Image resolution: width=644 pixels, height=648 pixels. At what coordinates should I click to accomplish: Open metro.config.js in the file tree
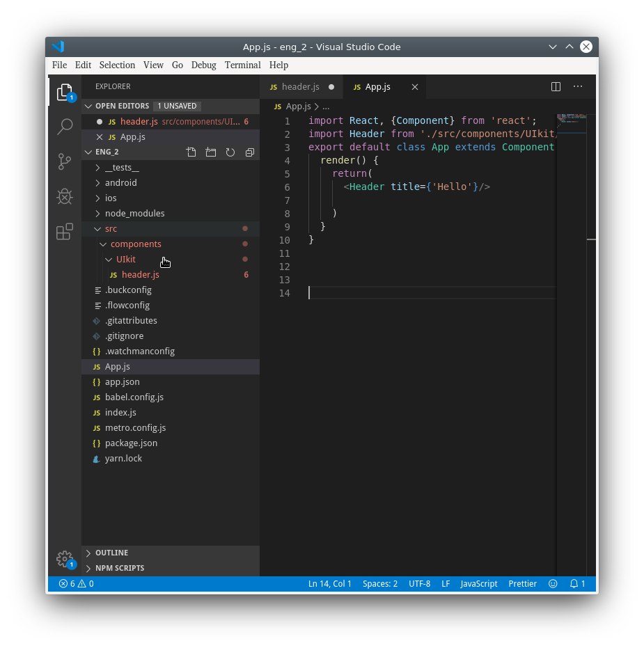click(171, 428)
